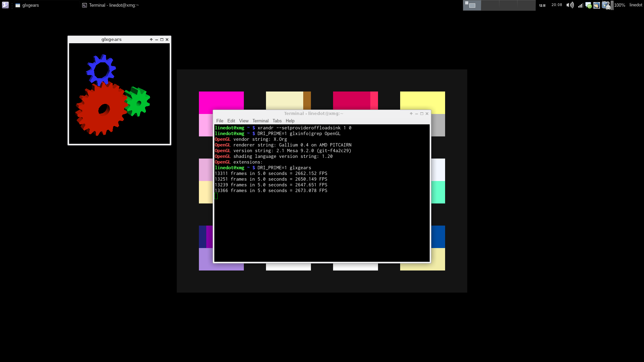Click the linedot user name in panel

(x=636, y=5)
